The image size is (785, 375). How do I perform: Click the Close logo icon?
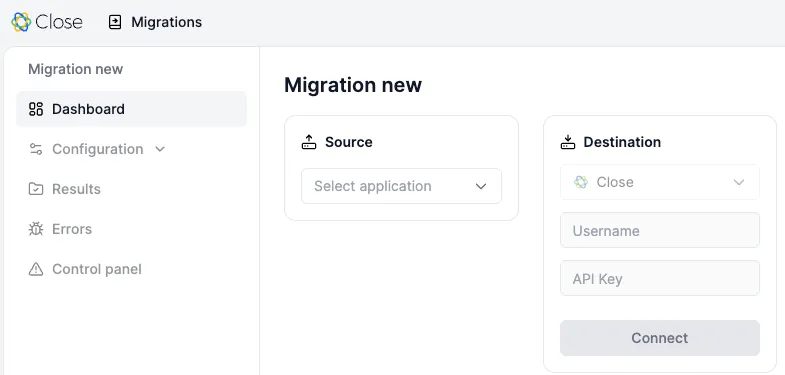21,22
